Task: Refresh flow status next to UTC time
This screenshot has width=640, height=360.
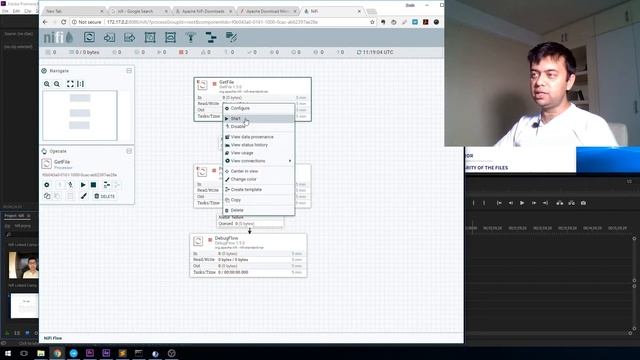Action: point(359,52)
